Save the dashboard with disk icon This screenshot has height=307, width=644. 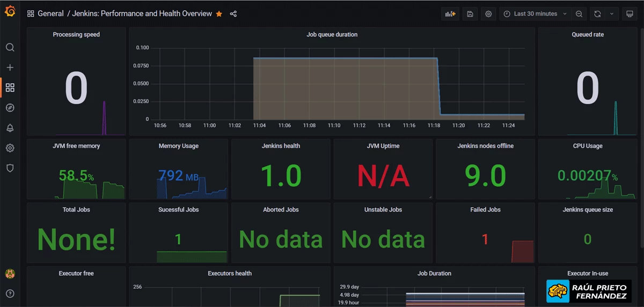click(470, 14)
